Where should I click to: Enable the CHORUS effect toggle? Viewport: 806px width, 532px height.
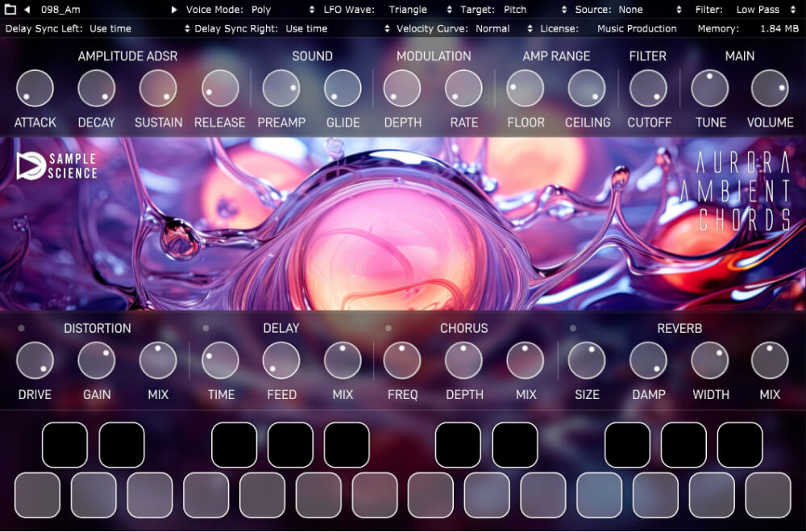(x=388, y=328)
